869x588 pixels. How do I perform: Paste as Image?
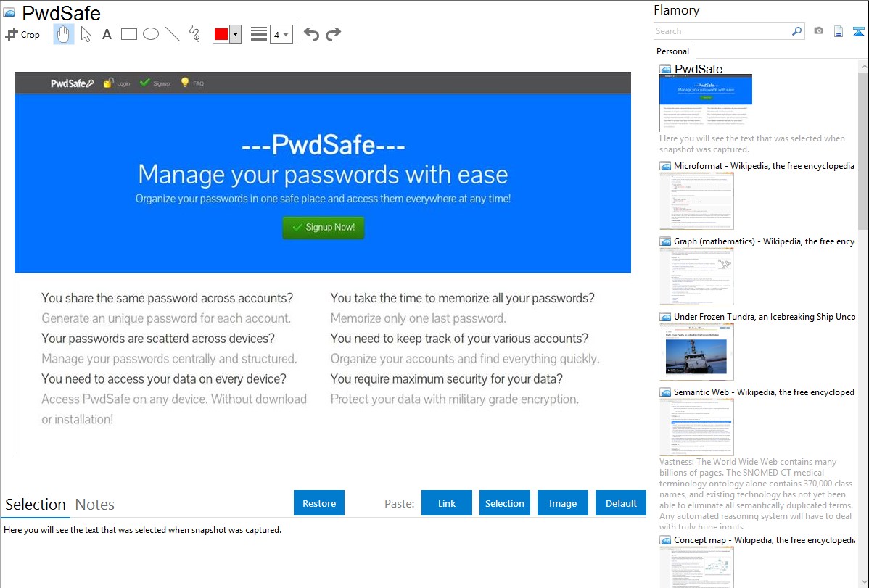click(x=562, y=503)
